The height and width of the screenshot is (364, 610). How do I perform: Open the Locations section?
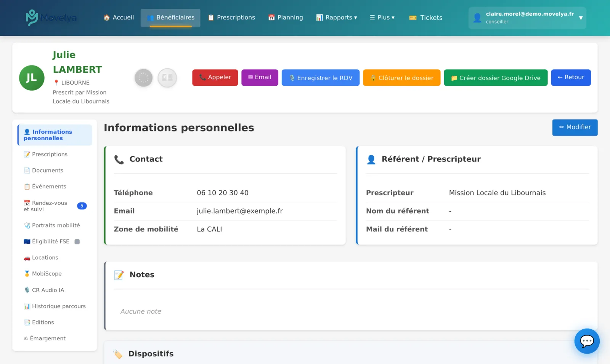click(55, 258)
